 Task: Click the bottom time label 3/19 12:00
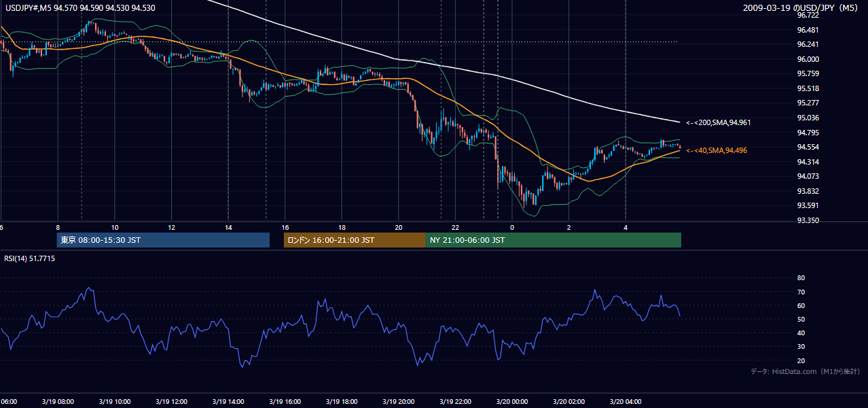coord(171,402)
